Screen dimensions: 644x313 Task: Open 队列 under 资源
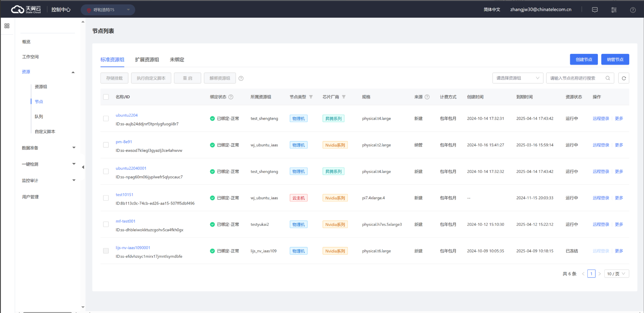[39, 117]
